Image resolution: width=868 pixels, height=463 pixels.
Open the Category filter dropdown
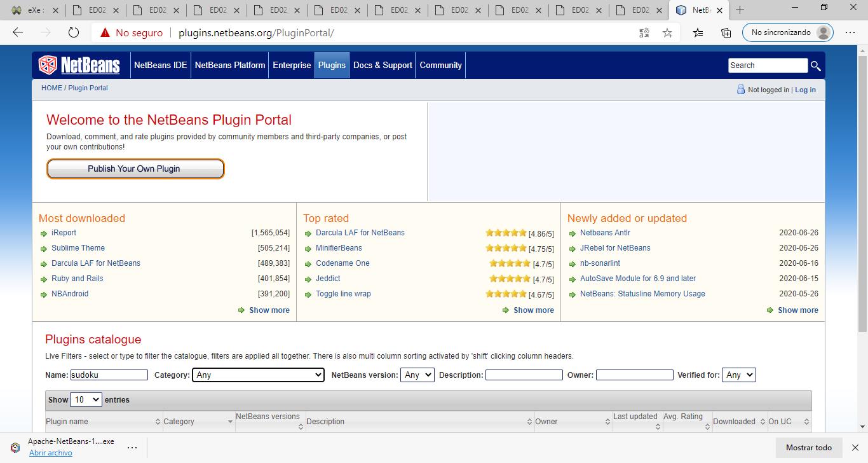tap(258, 375)
